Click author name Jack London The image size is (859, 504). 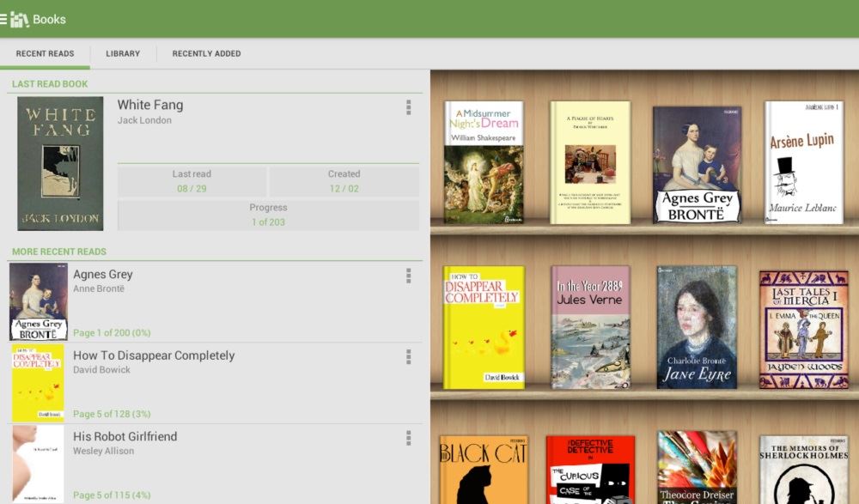144,120
